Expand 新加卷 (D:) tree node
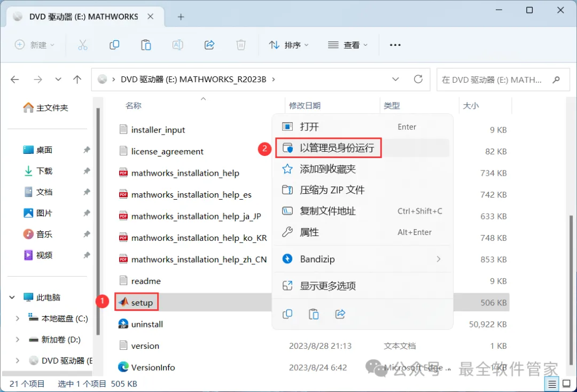This screenshot has height=392, width=577. 17,340
